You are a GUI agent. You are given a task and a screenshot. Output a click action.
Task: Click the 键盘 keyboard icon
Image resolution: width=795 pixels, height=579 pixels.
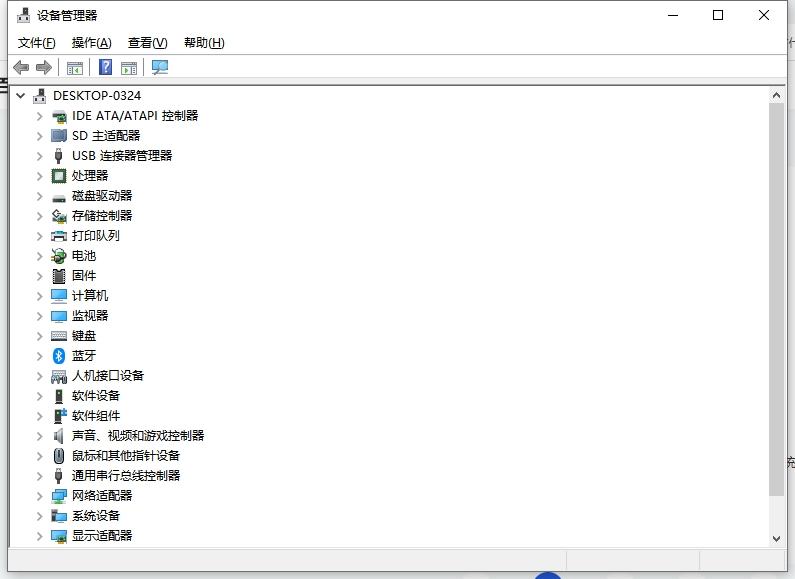click(59, 336)
